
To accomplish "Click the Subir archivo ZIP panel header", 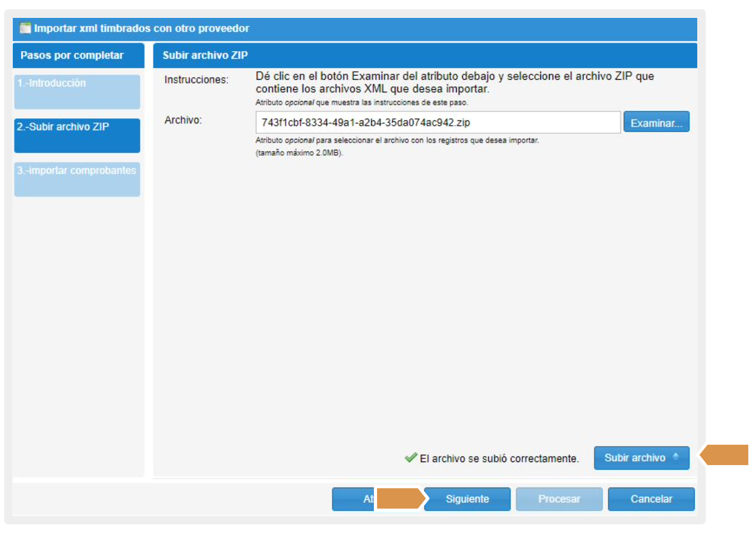I will click(x=205, y=55).
